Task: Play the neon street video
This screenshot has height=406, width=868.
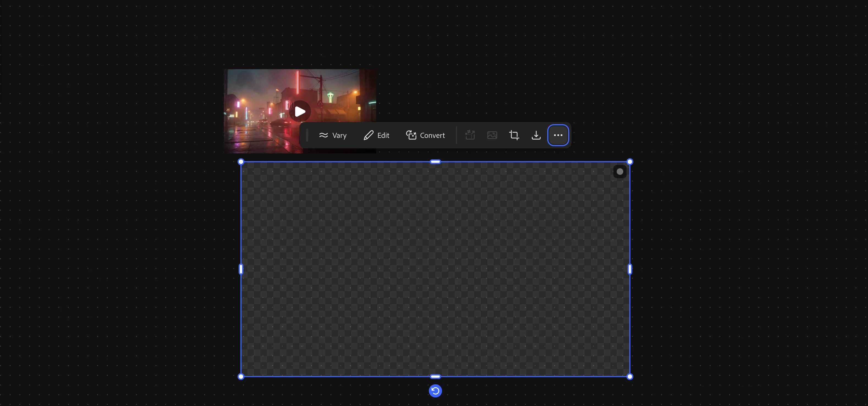Action: click(300, 112)
